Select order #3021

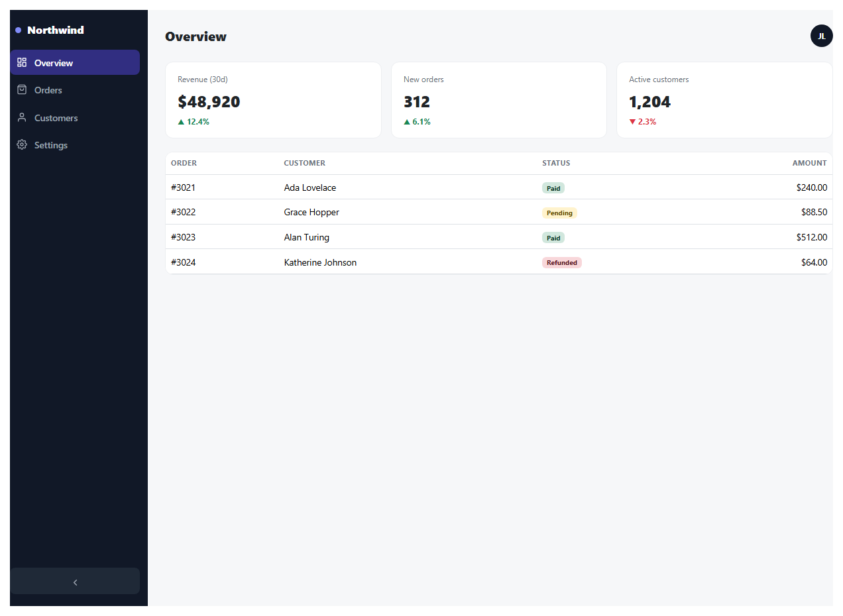(x=183, y=187)
